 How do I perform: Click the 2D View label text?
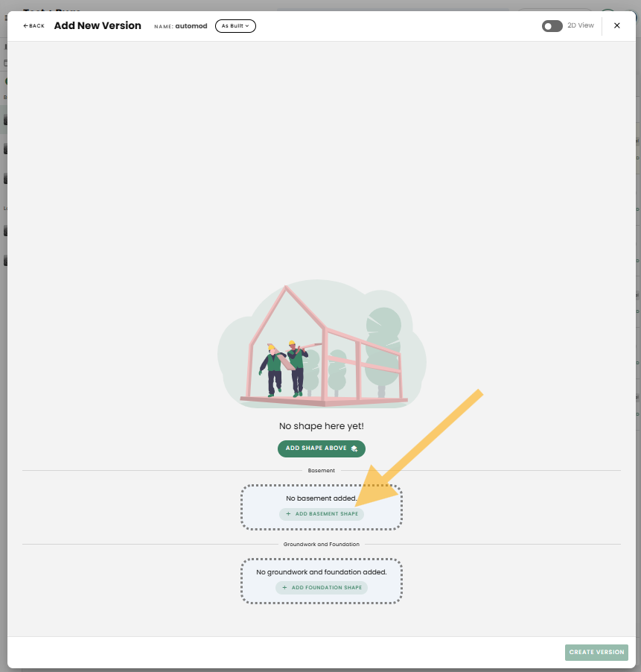(x=581, y=26)
